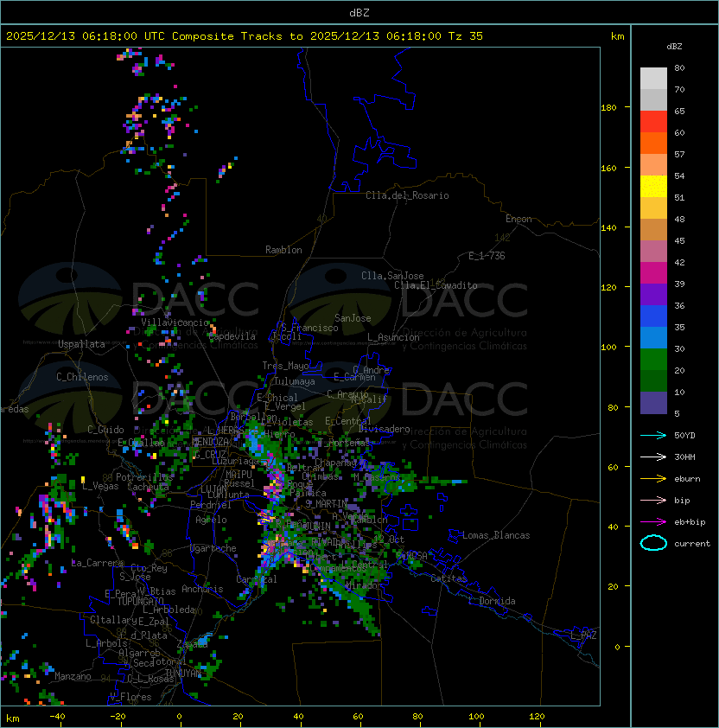Click the 'La_Carrera' map label
The width and height of the screenshot is (719, 728).
[97, 563]
